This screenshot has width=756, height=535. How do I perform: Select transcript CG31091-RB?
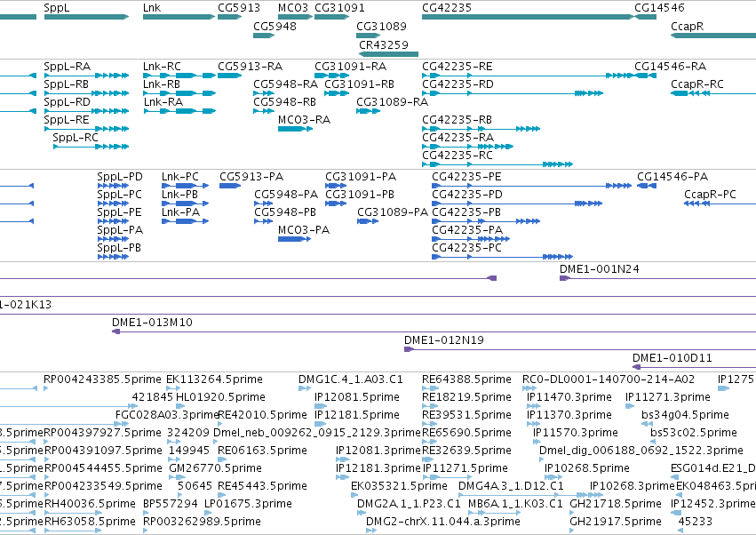tap(359, 84)
